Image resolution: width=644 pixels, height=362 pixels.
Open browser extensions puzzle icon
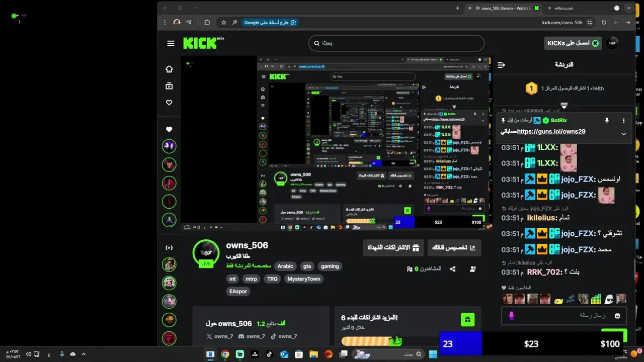[x=207, y=23]
